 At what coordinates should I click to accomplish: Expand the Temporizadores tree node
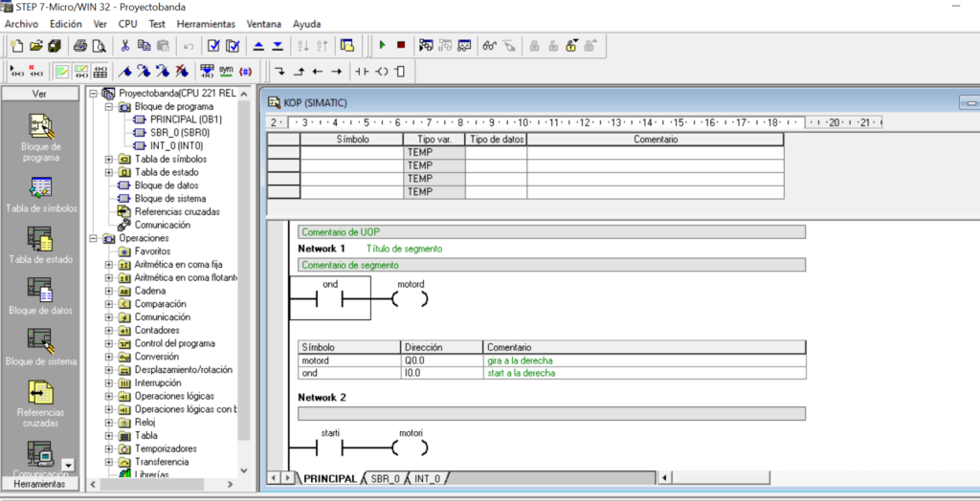pyautogui.click(x=108, y=448)
